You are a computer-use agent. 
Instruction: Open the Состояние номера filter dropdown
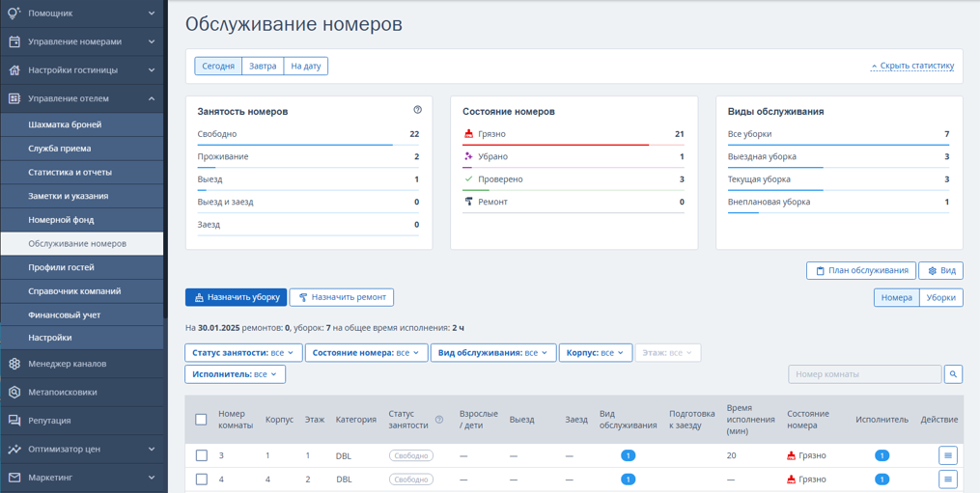click(366, 353)
